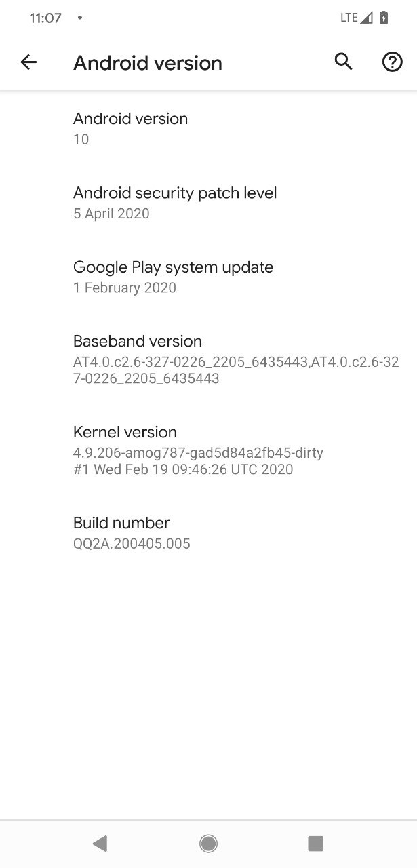Viewport: 417px width, 868px height.
Task: Click the QQ2A.200405.005 build value
Action: point(132,543)
